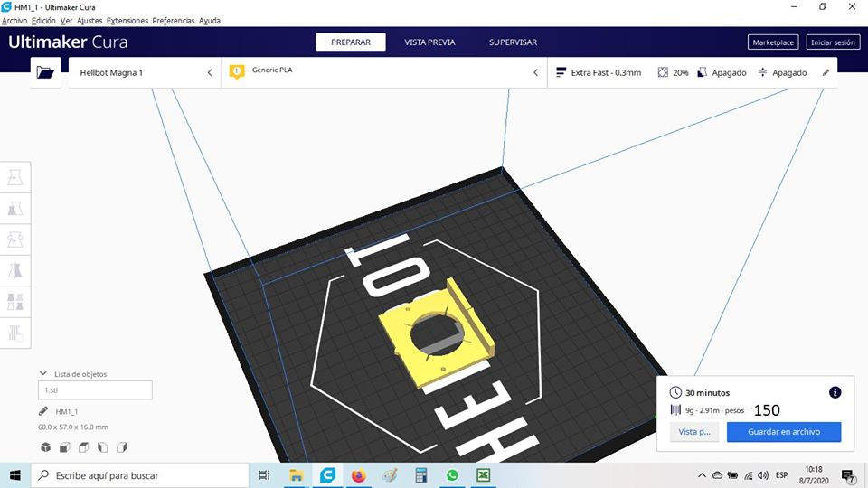Open file with the folder icon
Image resolution: width=868 pixels, height=488 pixels.
45,72
